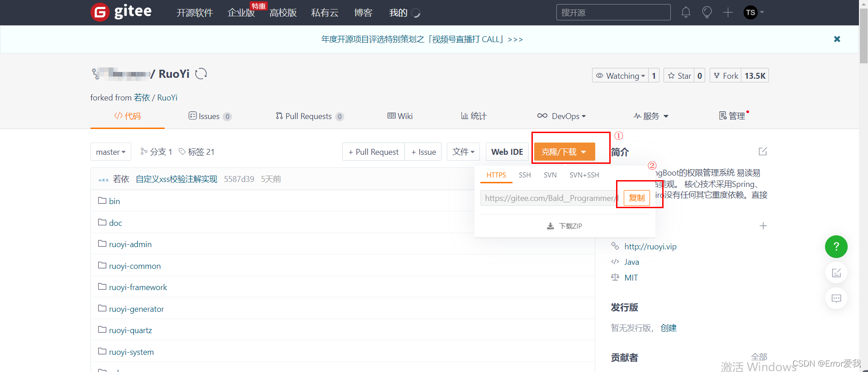Open the TS user avatar menu
This screenshot has width=868, height=372.
coord(754,12)
